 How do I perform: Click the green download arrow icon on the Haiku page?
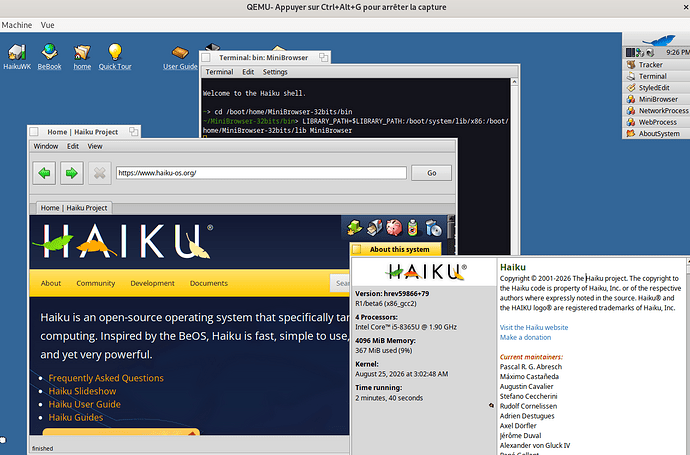(354, 228)
